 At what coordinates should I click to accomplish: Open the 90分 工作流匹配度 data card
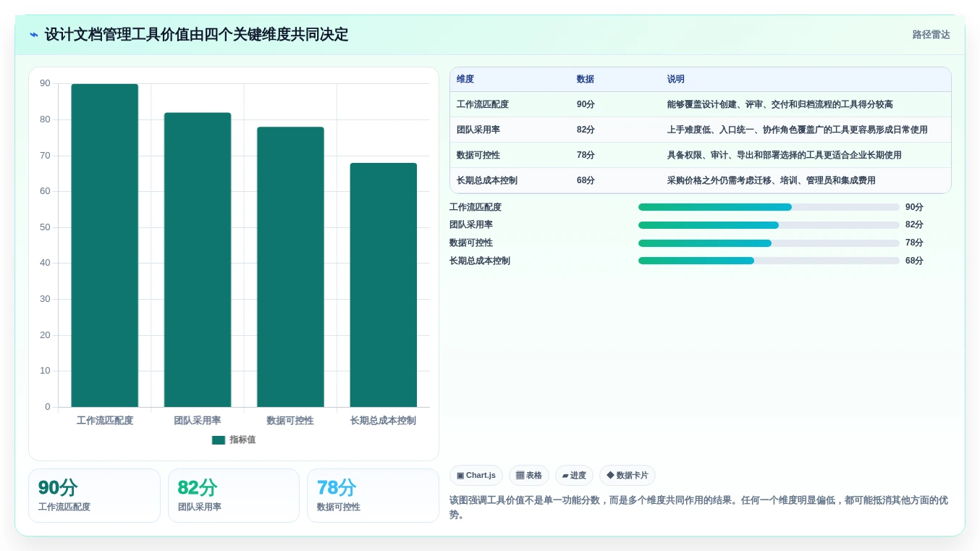click(x=94, y=496)
